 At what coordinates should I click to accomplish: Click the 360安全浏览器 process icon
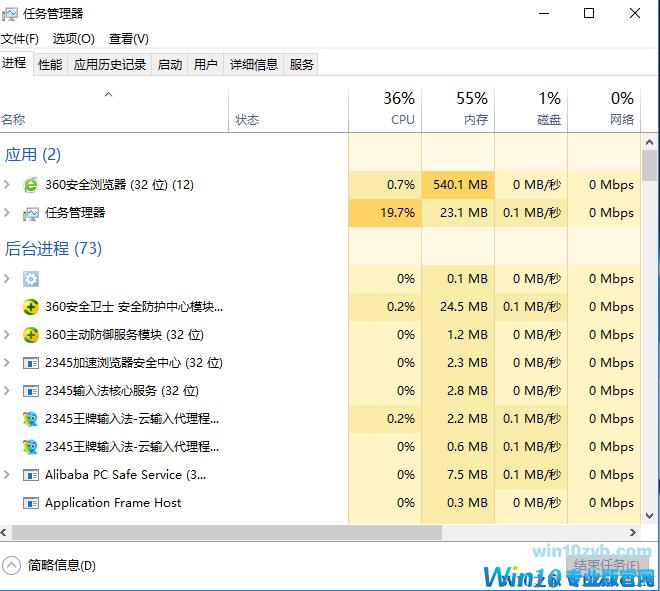[31, 185]
